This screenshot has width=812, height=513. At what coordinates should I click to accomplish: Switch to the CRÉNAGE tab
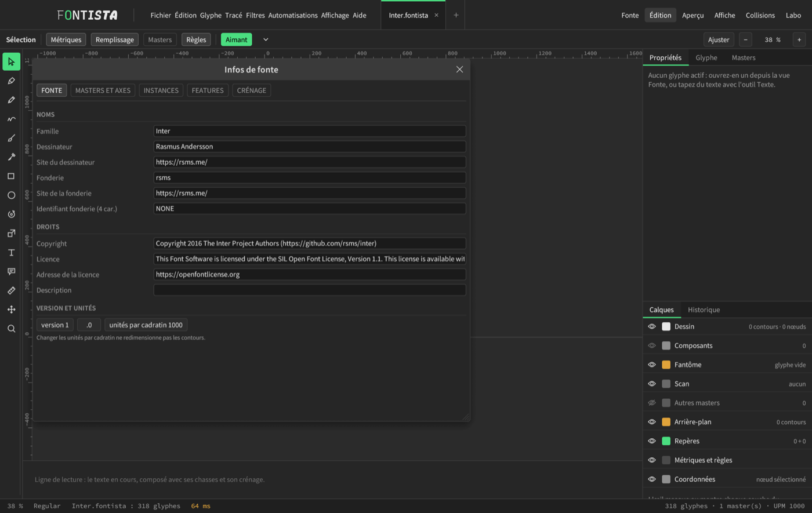(x=252, y=90)
